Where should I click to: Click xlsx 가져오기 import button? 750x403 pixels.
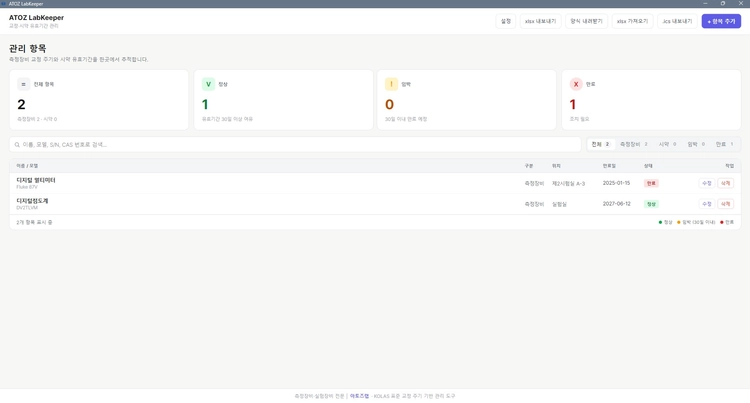(632, 21)
